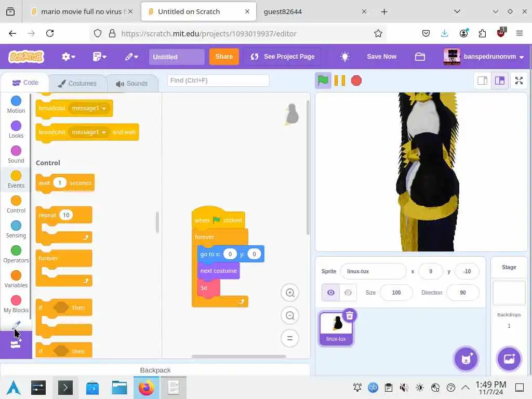Stop the project with red stop button

[356, 81]
